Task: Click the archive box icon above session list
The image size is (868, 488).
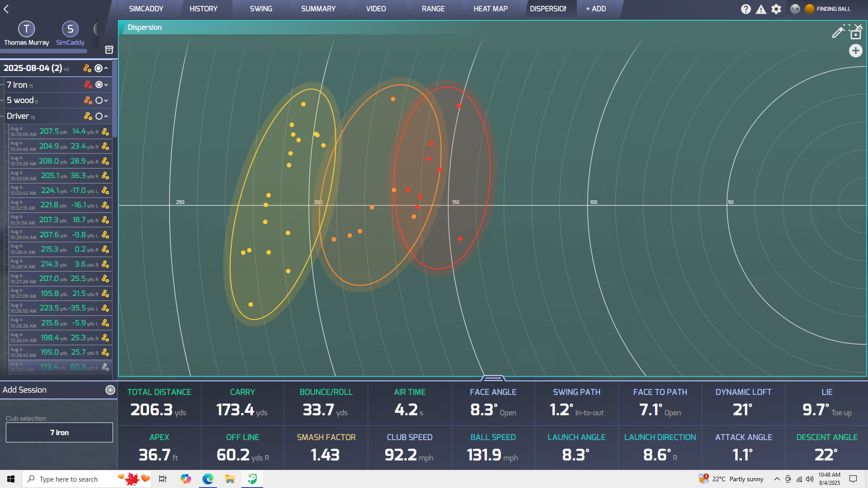Action: point(109,50)
